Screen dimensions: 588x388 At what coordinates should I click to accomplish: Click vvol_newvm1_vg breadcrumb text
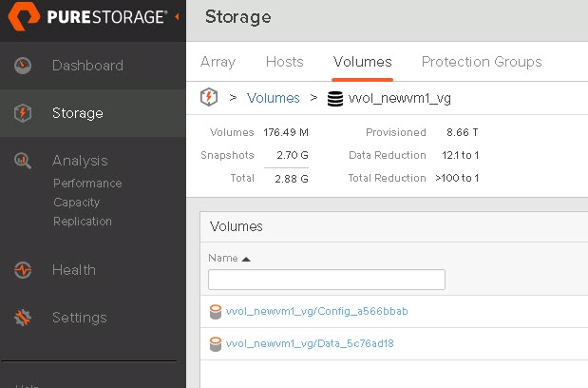(x=400, y=98)
